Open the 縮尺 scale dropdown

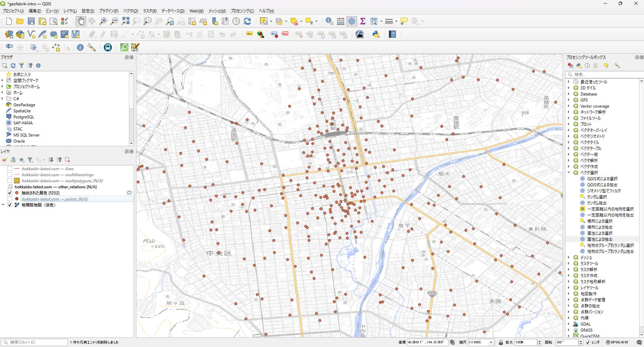(491, 342)
